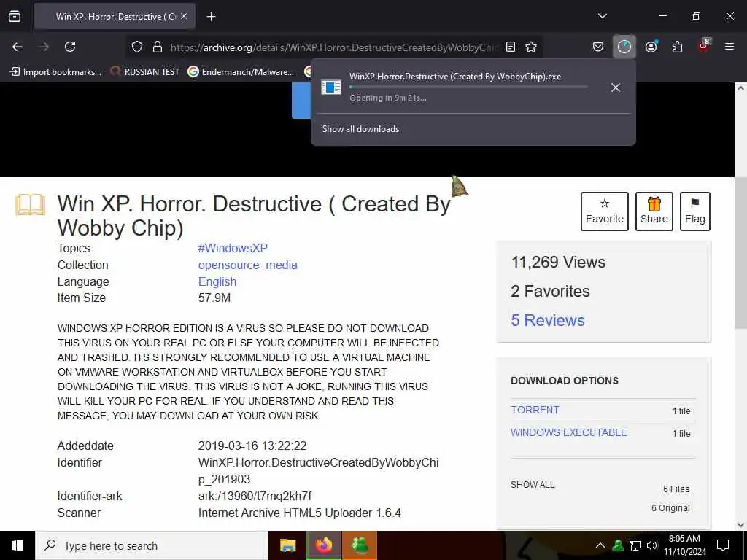Open tracking protection shield icon

(137, 47)
